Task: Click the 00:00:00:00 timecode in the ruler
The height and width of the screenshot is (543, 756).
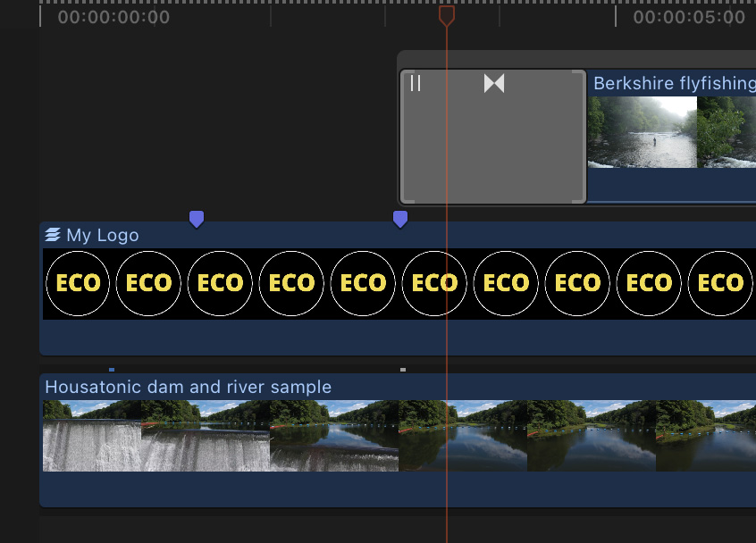Action: (113, 17)
